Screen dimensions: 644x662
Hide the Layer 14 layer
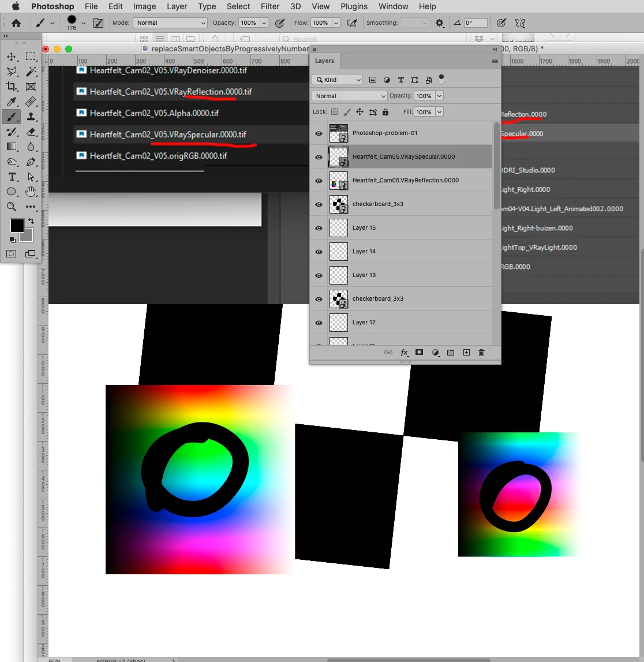[319, 252]
